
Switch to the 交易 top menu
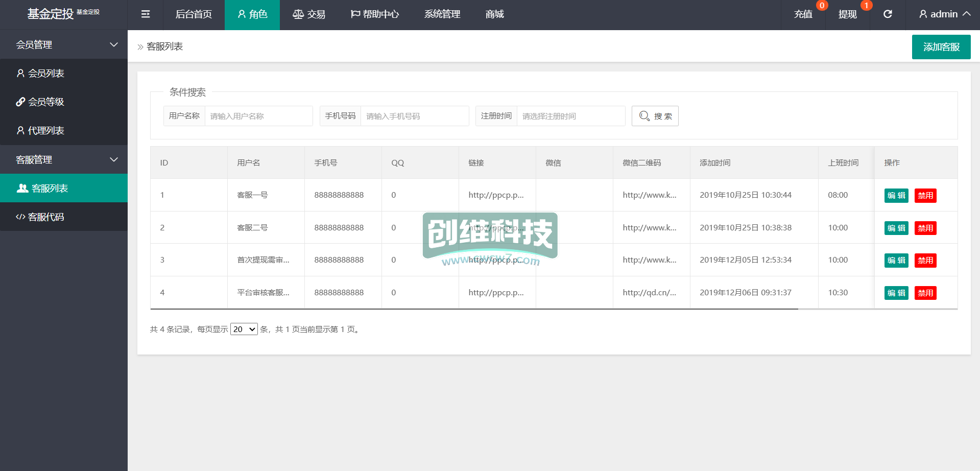point(309,14)
